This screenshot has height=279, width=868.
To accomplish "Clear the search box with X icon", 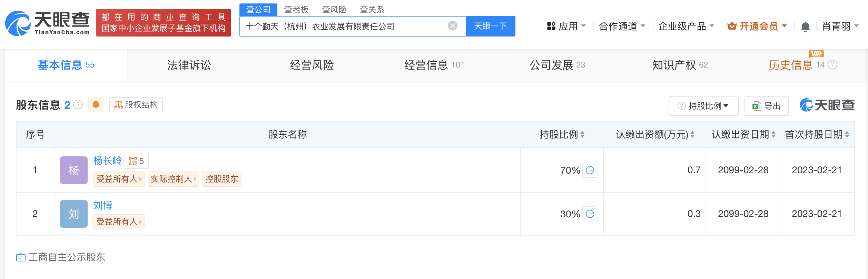I will (x=452, y=26).
